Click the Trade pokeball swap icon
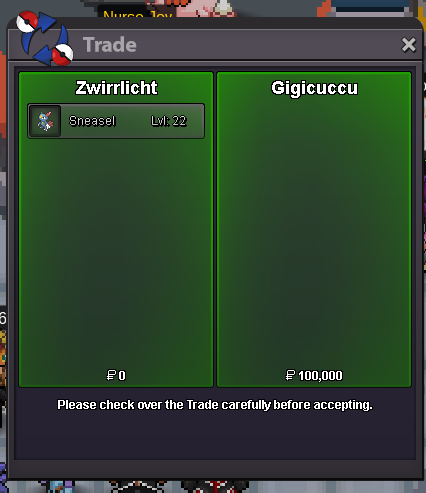The height and width of the screenshot is (493, 426). pos(45,38)
